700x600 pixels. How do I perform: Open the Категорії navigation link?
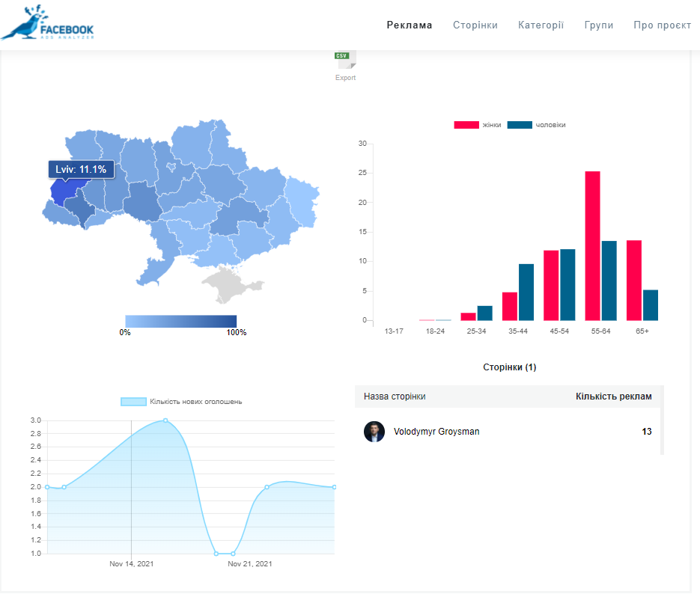pos(541,25)
